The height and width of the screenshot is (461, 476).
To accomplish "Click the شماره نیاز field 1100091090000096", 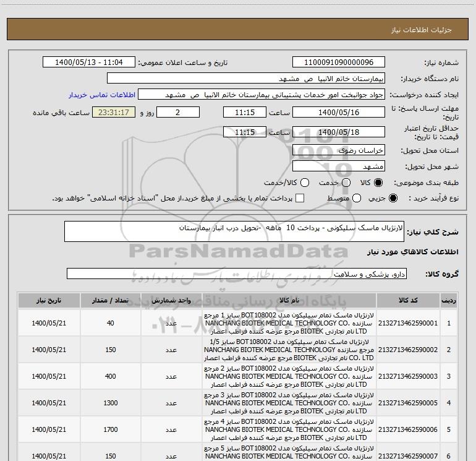I will pos(339,62).
